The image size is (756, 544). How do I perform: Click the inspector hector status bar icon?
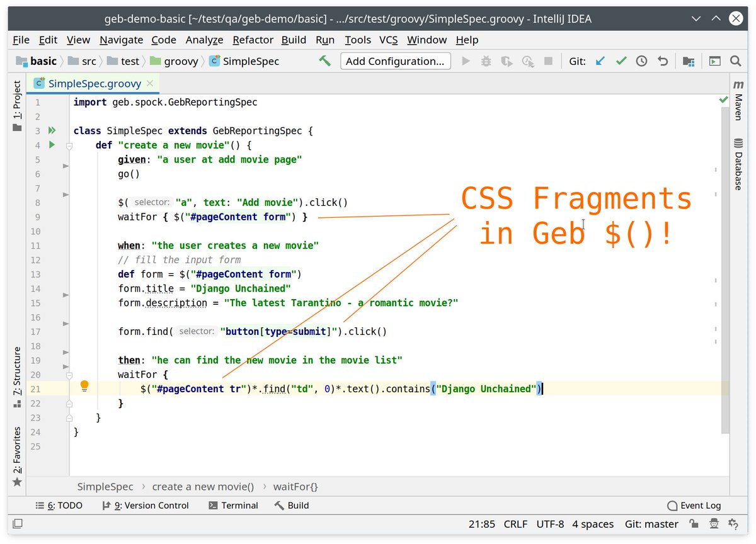click(714, 524)
